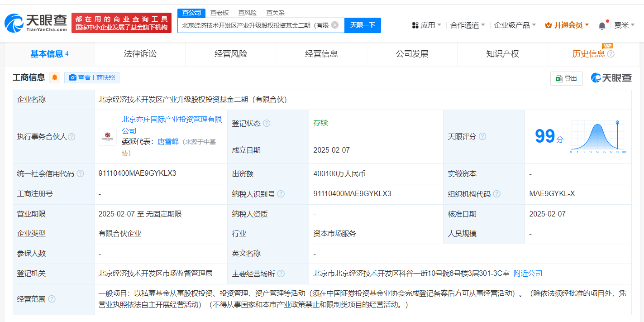Click the help icon next to 天眼评分
This screenshot has height=322, width=644.
[x=483, y=136]
